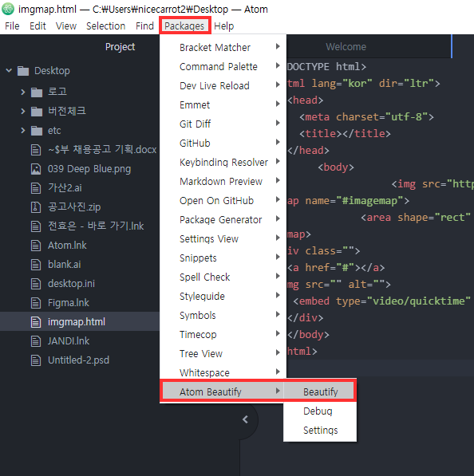Image resolution: width=474 pixels, height=476 pixels.
Task: Click file icon of Figma.lnk
Action: pos(36,303)
